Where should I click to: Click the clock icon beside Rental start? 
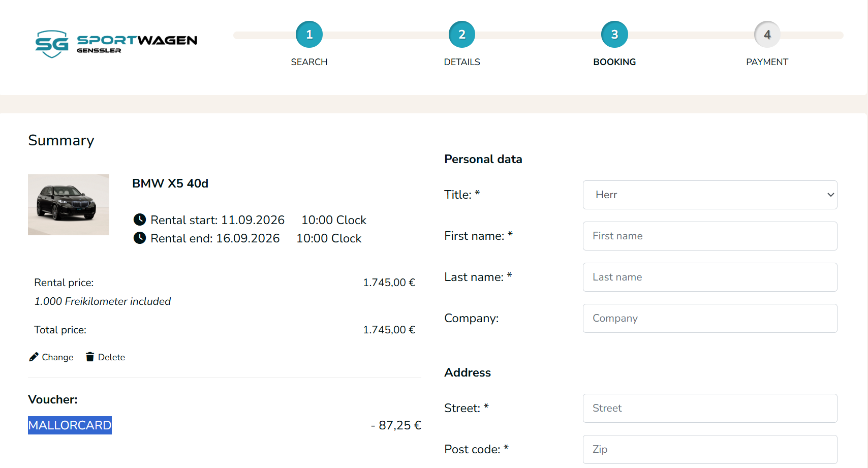coord(140,220)
